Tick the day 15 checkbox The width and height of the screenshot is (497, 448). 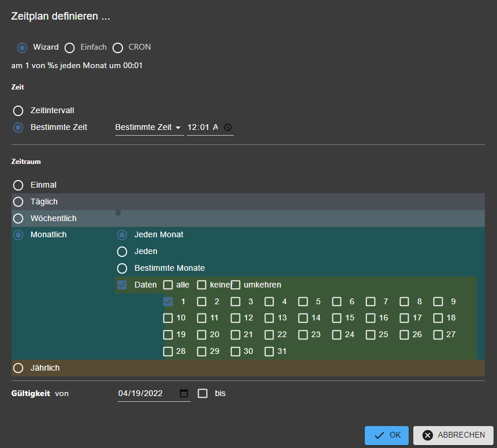[337, 318]
